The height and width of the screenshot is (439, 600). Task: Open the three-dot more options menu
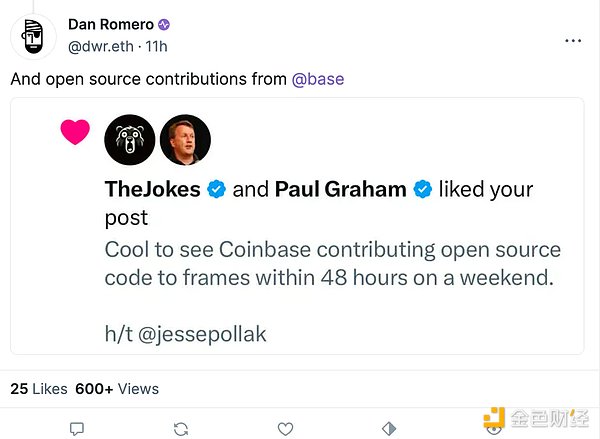click(x=573, y=41)
